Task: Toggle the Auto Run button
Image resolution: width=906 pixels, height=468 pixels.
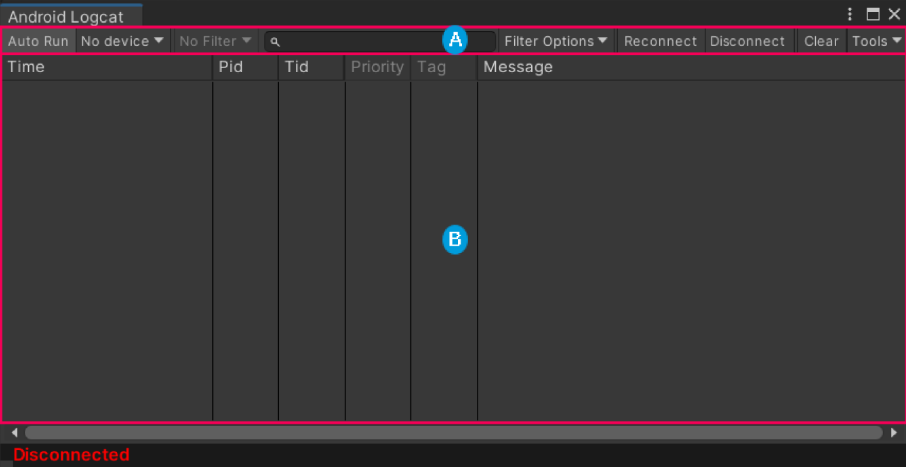Action: 38,42
